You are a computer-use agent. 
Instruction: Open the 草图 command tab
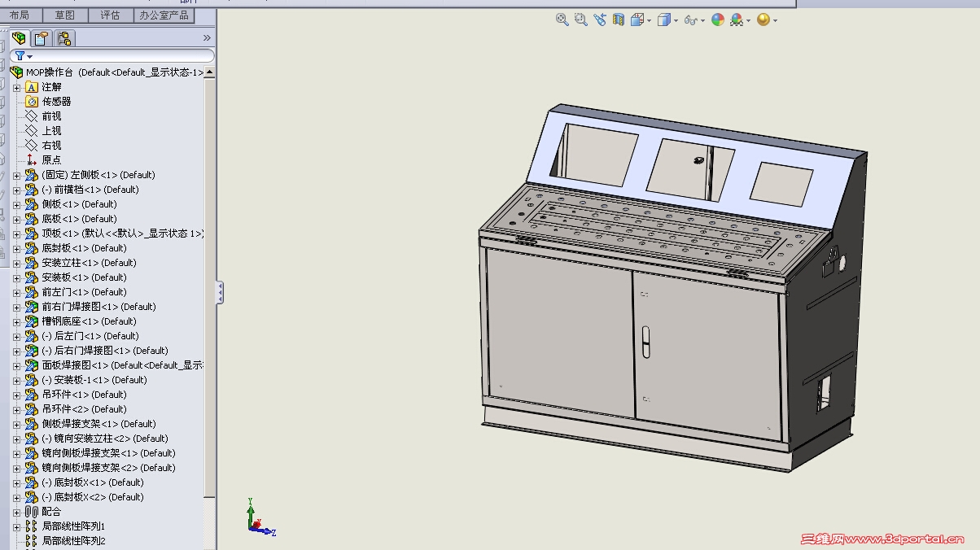(65, 15)
